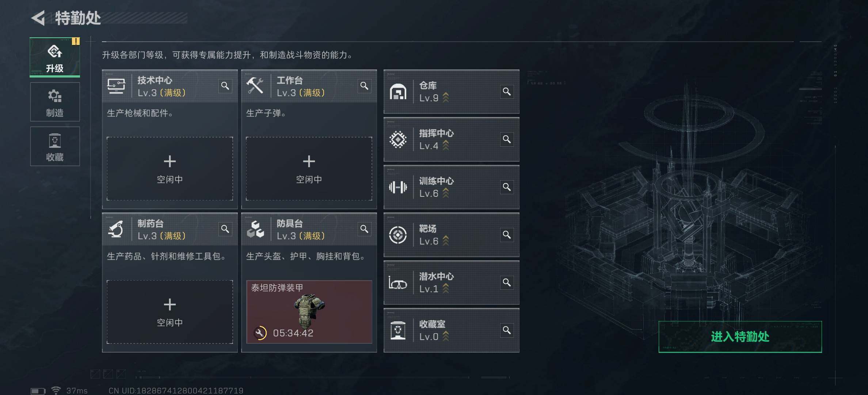Image resolution: width=868 pixels, height=395 pixels.
Task: Open details magnifier for 技术中心
Action: [225, 86]
